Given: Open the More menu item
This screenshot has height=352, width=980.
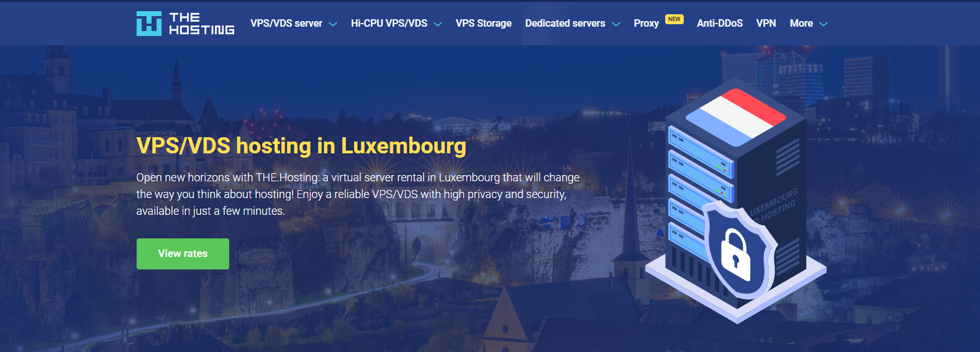Looking at the screenshot, I should pos(801,24).
